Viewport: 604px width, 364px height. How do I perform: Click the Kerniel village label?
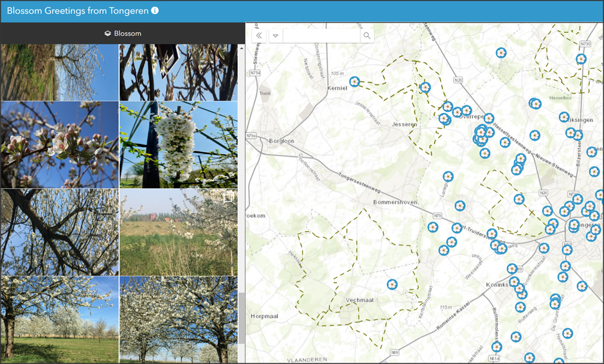[x=337, y=88]
